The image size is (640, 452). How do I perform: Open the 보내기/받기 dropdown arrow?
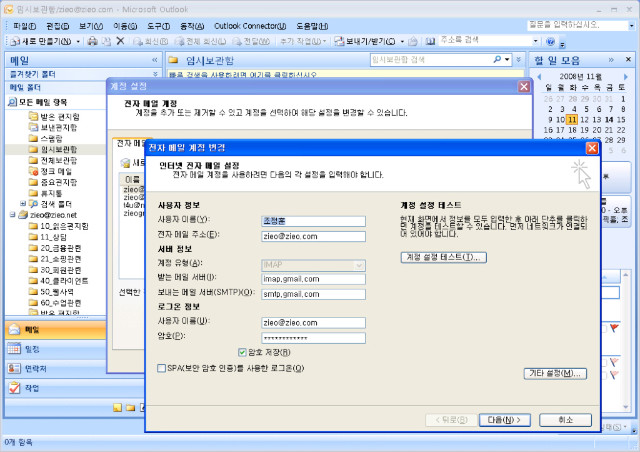point(402,41)
